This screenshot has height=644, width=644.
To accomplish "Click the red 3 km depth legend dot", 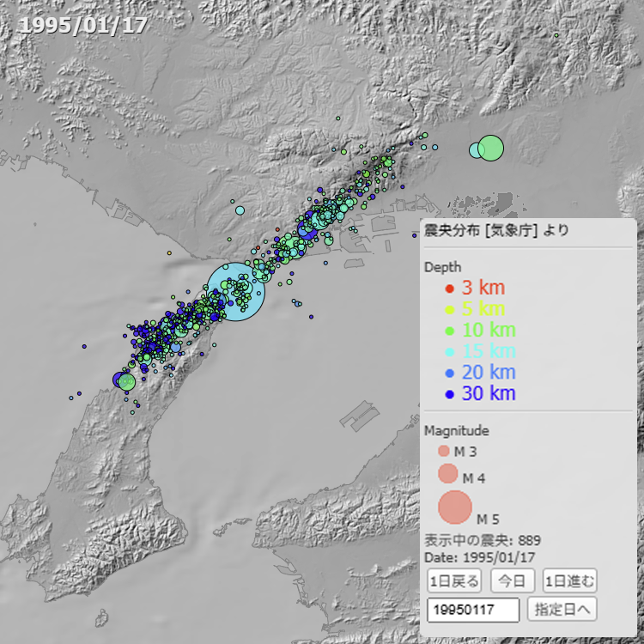I will (450, 289).
